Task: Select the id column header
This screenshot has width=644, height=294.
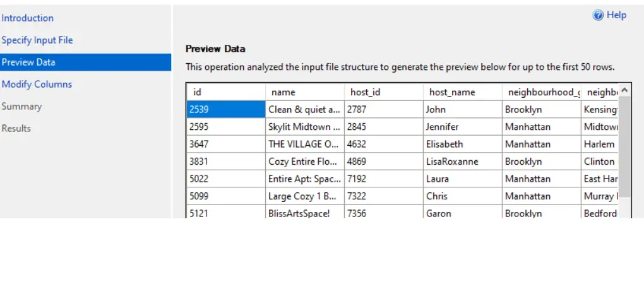Action: [x=226, y=92]
